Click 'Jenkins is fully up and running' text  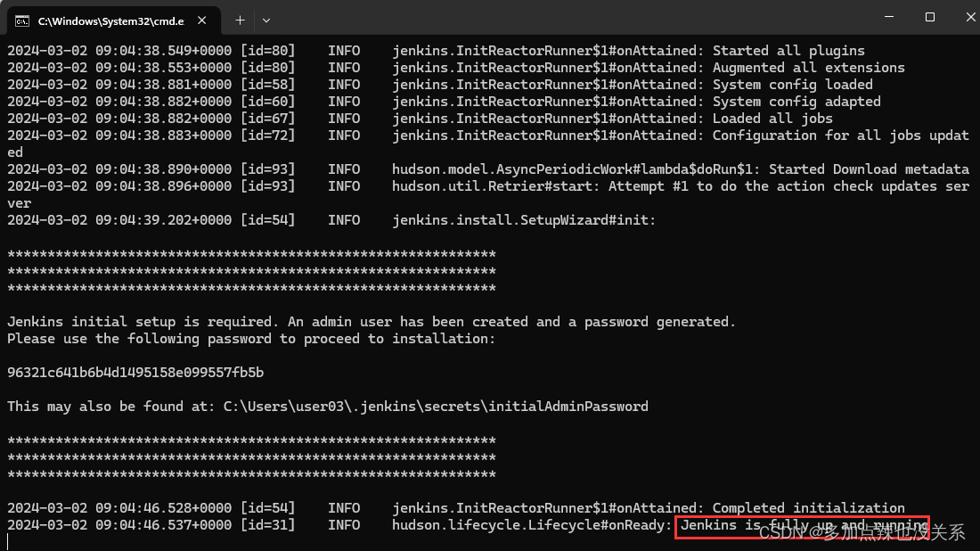tap(804, 525)
